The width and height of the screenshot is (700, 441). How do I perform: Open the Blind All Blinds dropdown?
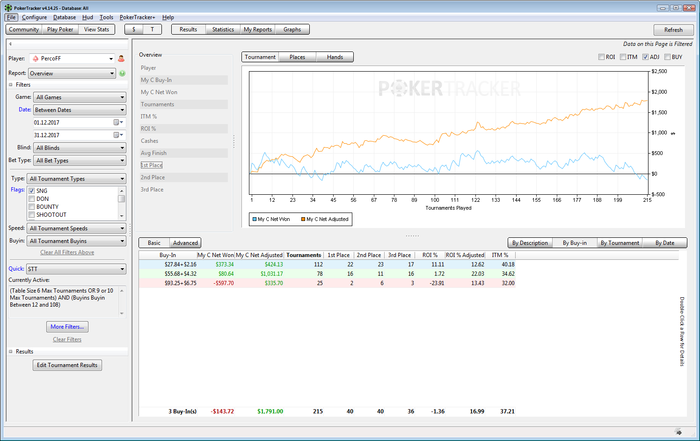tap(80, 148)
